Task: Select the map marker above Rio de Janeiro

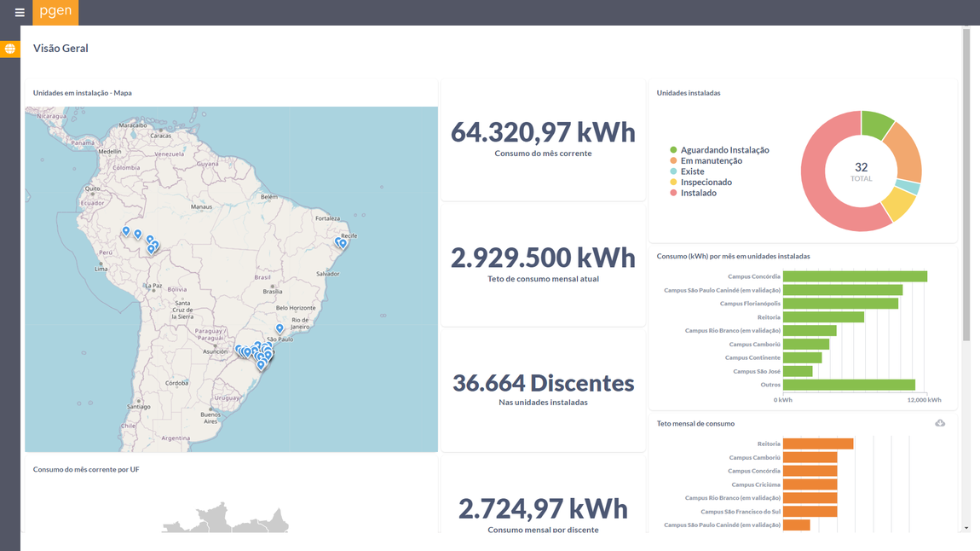Action: pyautogui.click(x=280, y=328)
